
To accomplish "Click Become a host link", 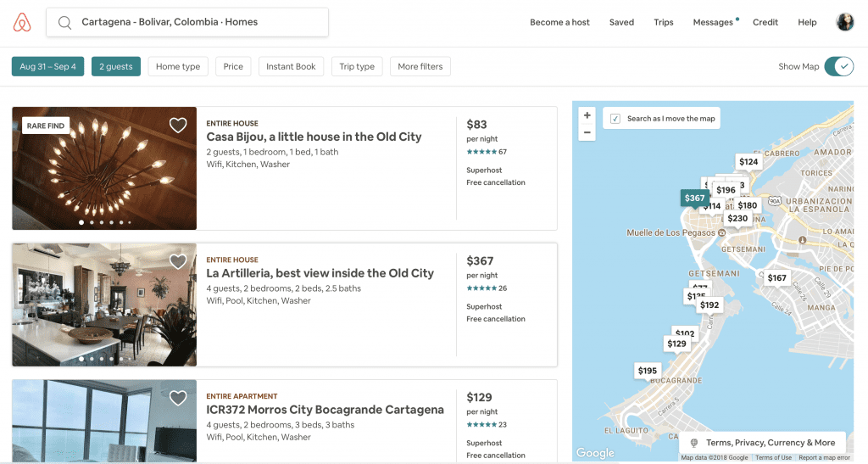I will coord(559,22).
